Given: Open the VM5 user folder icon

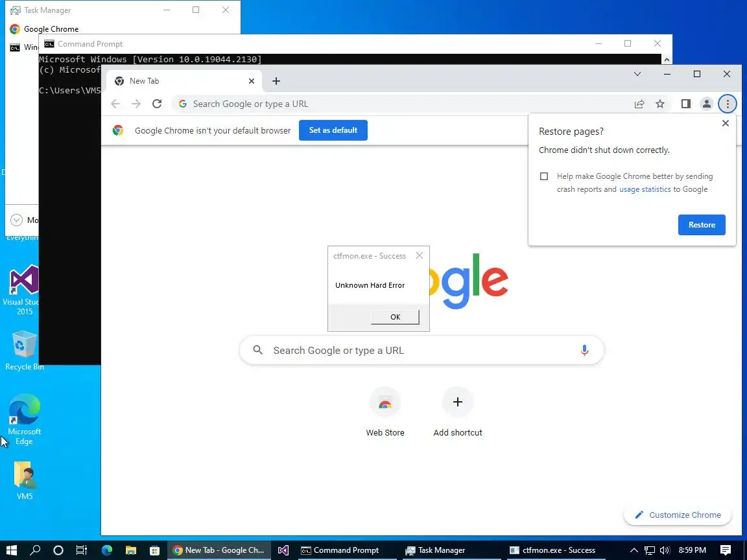Looking at the screenshot, I should click(x=24, y=480).
